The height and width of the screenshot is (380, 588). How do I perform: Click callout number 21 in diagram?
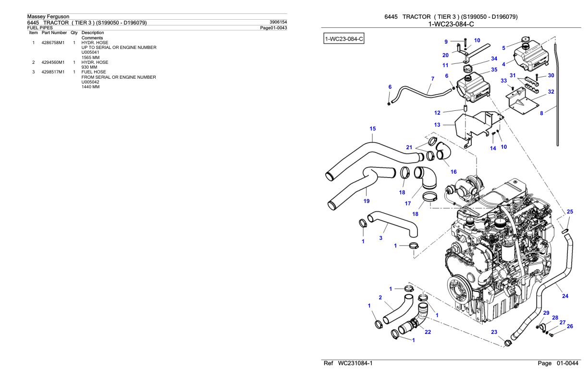click(409, 147)
